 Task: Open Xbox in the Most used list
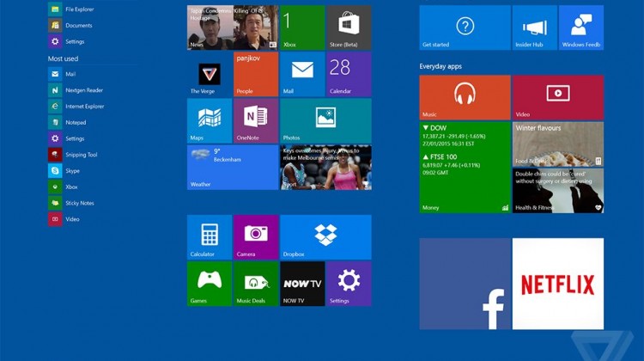(64, 187)
